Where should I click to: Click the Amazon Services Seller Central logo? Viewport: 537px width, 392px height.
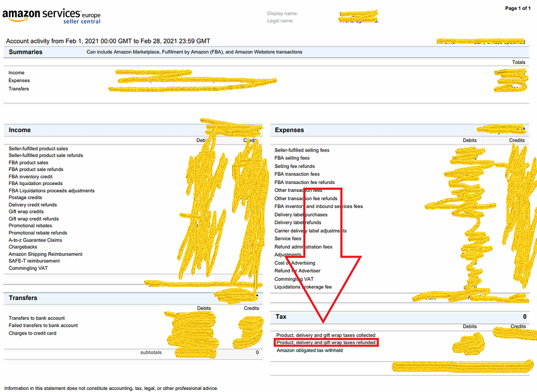pos(51,15)
